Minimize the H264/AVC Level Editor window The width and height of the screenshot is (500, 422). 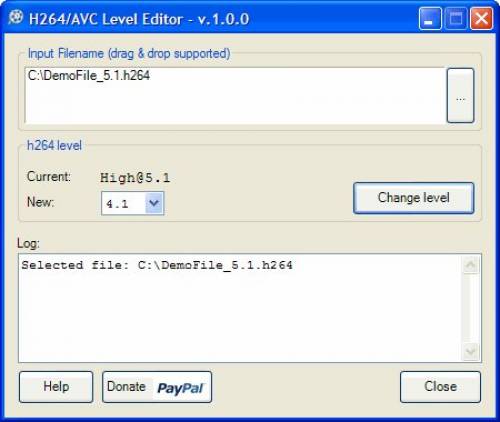(x=430, y=19)
